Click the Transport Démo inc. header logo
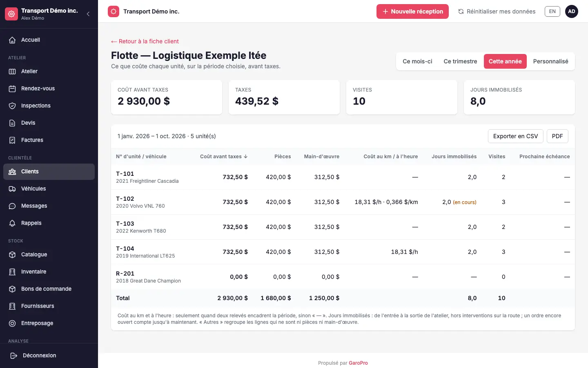Viewport: 588px width, 368px height. click(x=114, y=11)
